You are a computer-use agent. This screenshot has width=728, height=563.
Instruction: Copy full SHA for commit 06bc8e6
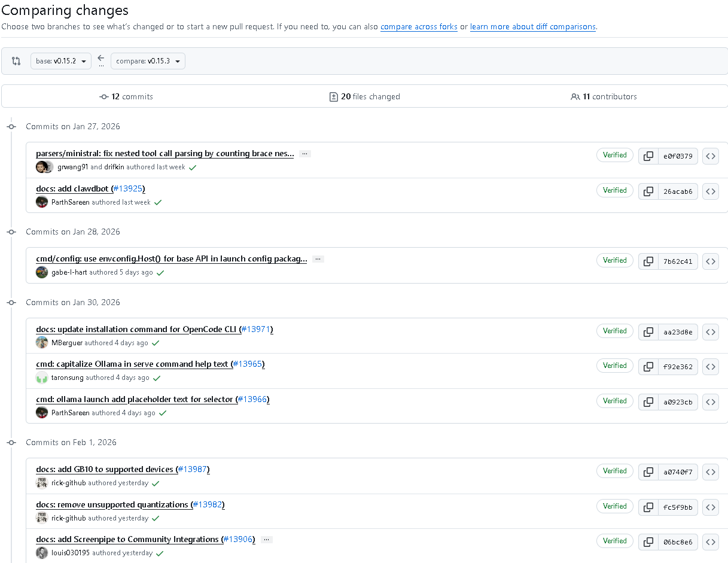[x=648, y=542]
